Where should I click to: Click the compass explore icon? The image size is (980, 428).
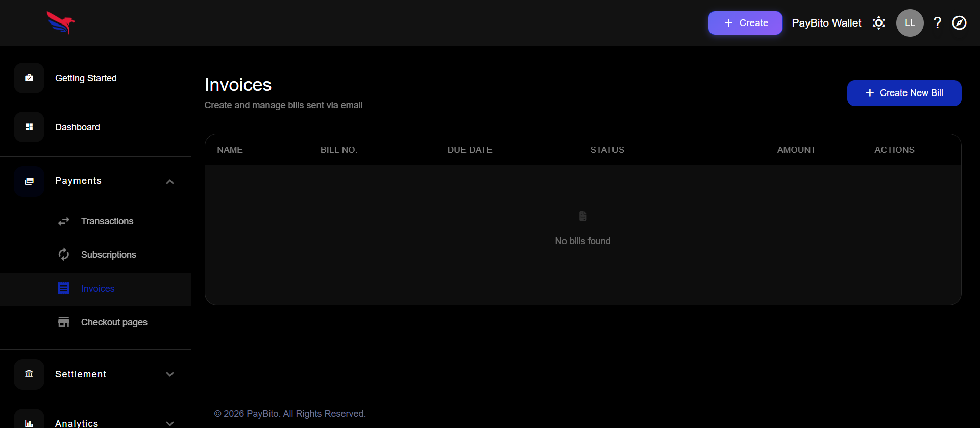959,23
